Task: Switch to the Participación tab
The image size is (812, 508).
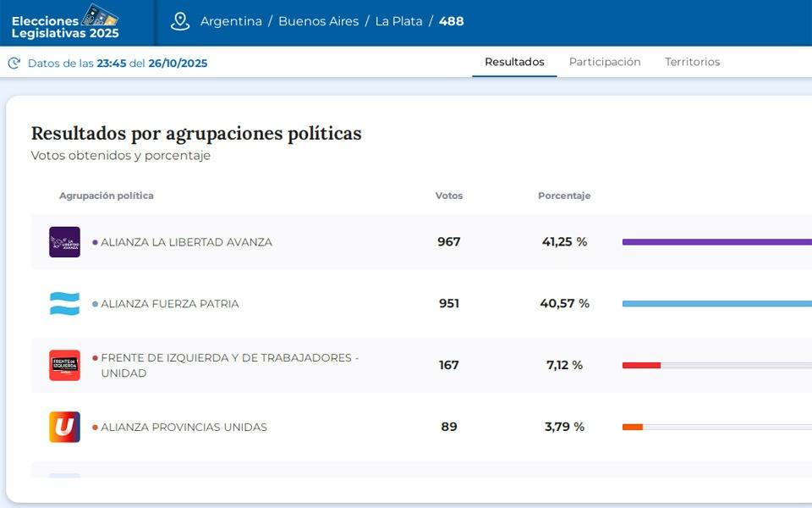Action: point(604,62)
